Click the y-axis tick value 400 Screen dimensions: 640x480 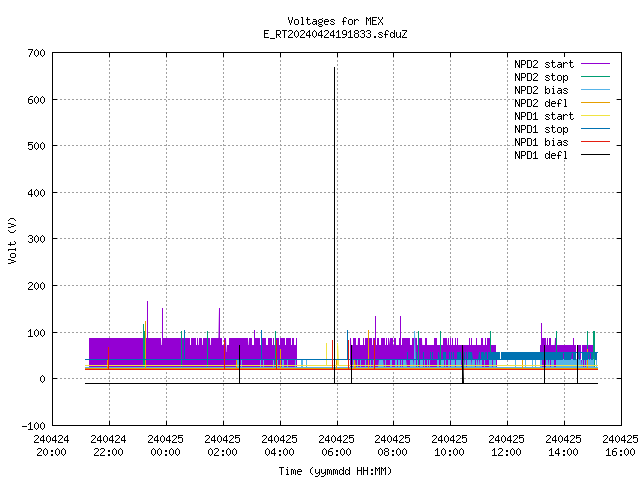[36, 193]
